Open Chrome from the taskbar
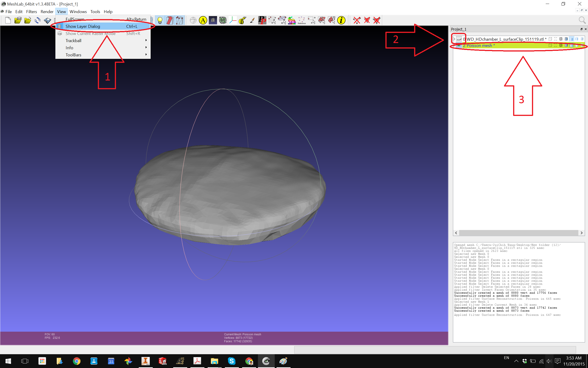Image resolution: width=588 pixels, height=368 pixels. coord(76,361)
